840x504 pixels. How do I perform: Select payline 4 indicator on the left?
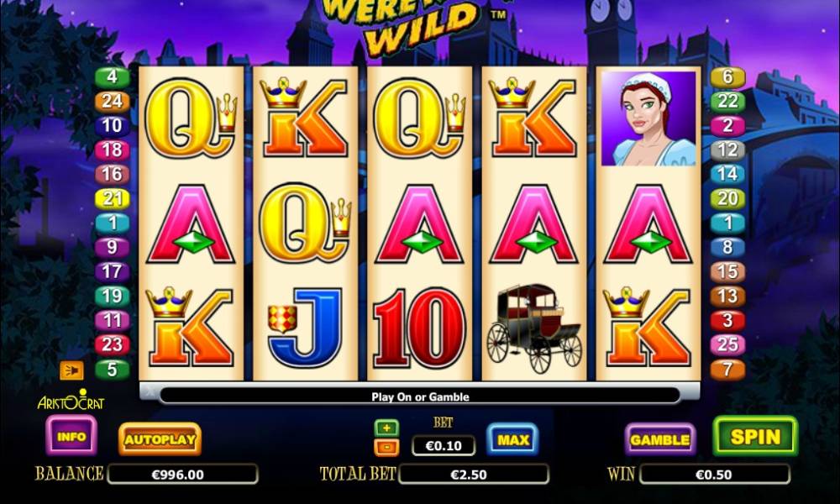coord(112,76)
